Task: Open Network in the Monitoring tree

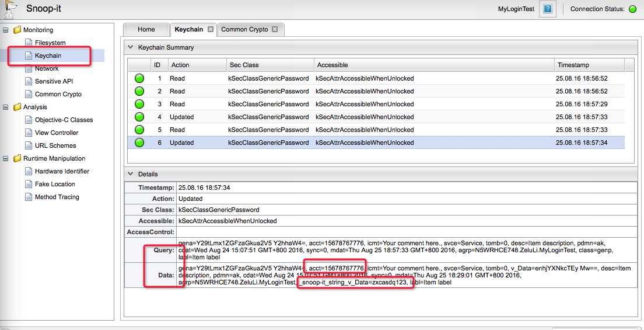Action: [x=47, y=69]
